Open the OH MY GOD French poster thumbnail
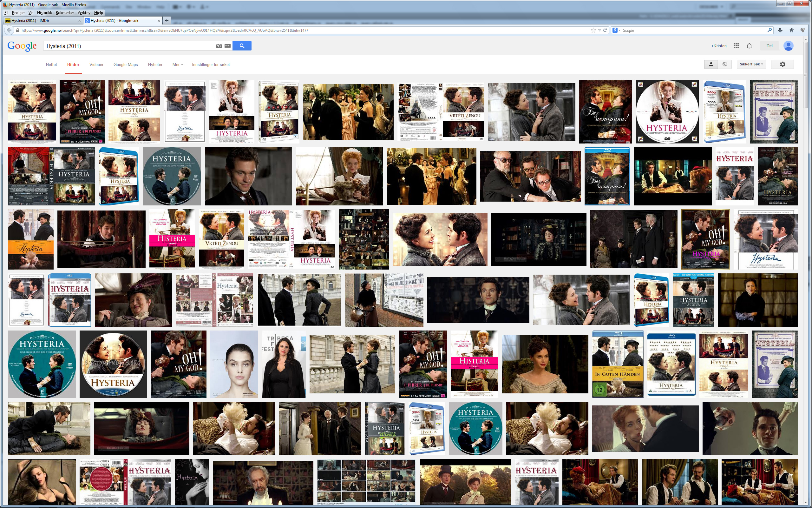This screenshot has width=812, height=508. click(x=82, y=111)
